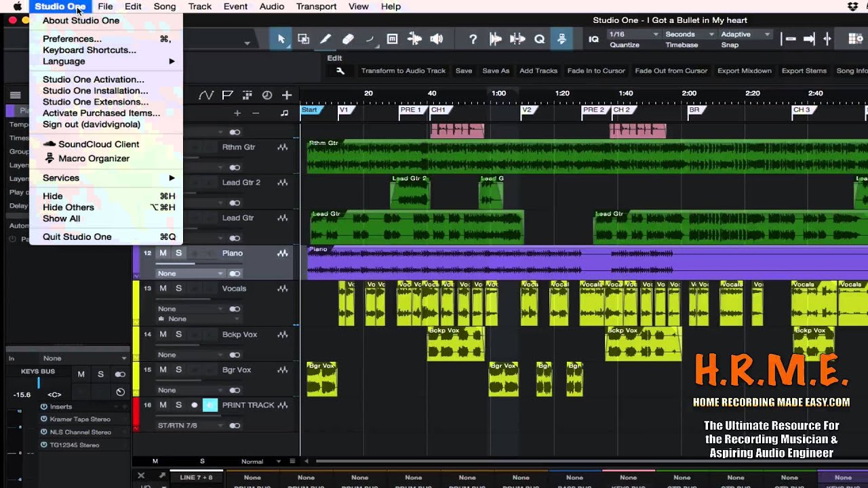Click the music note icon above tracks

tap(284, 113)
